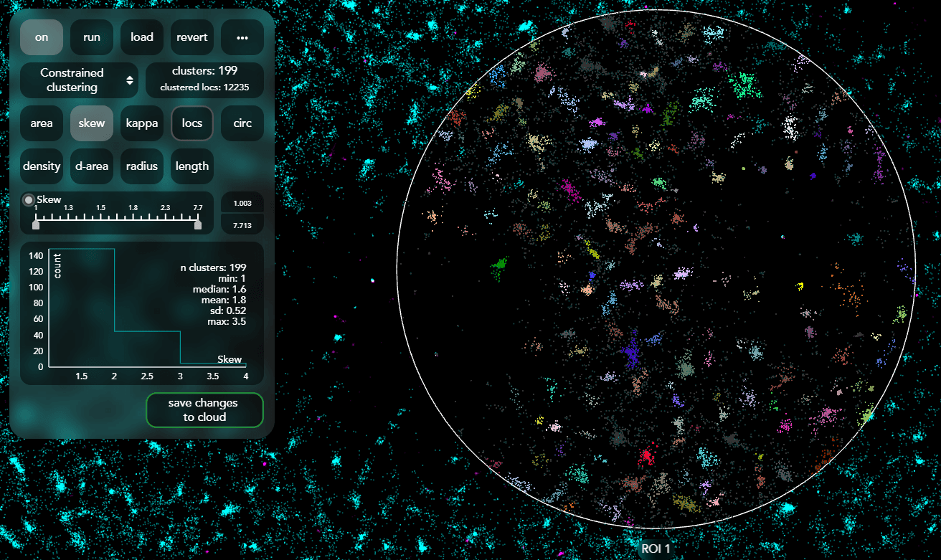Select the Skew radio button
The width and height of the screenshot is (941, 560).
(x=29, y=199)
